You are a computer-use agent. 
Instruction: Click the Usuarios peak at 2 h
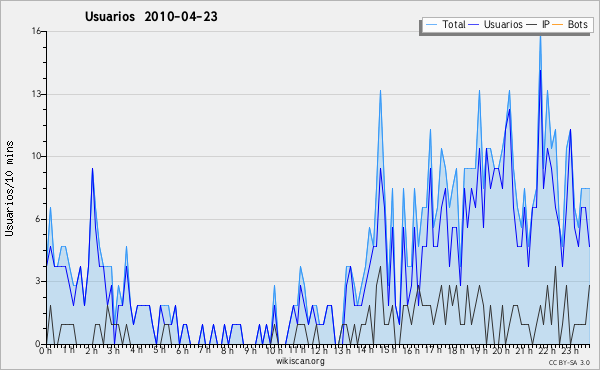click(x=92, y=169)
